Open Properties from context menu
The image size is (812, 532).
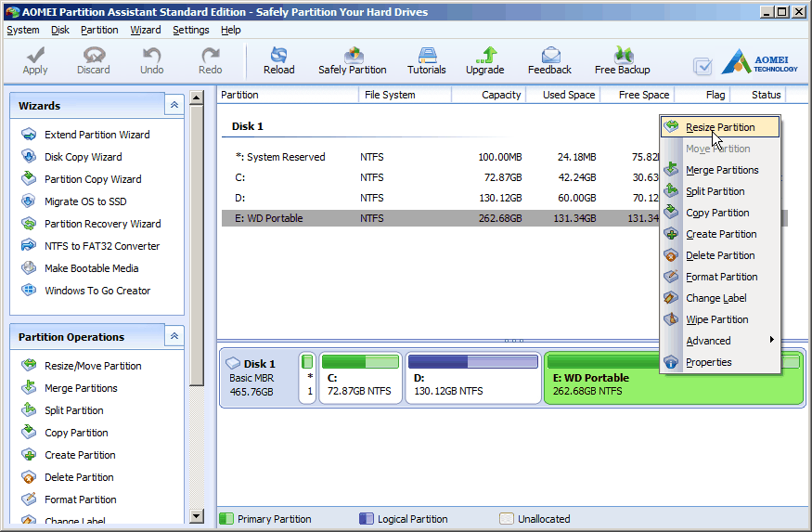point(720,362)
